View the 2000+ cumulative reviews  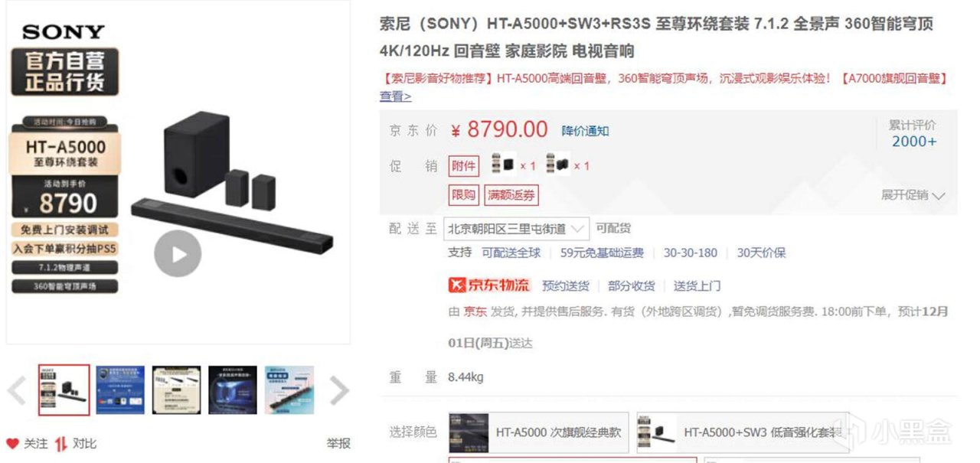[x=914, y=142]
